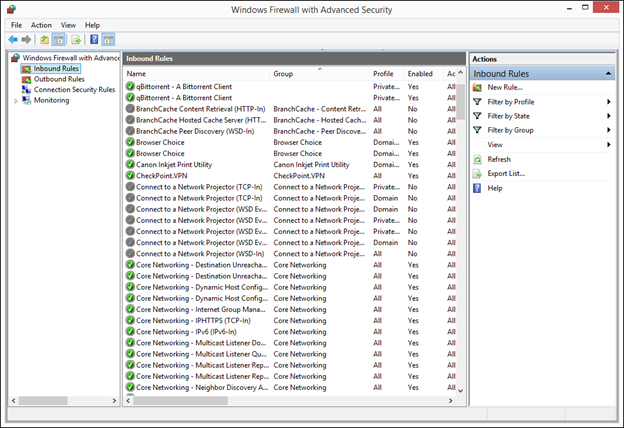This screenshot has width=624, height=428.
Task: Click blue Help icon in Actions pane
Action: (477, 188)
